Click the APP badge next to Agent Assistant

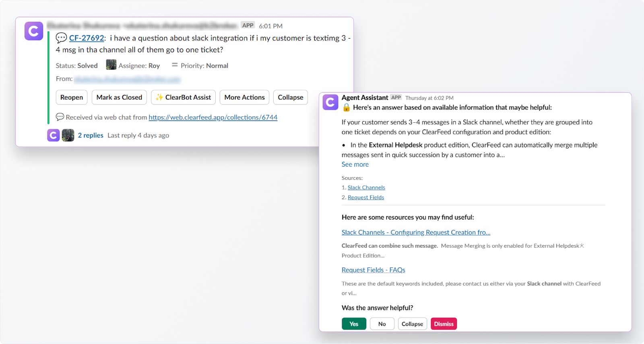[x=396, y=97]
